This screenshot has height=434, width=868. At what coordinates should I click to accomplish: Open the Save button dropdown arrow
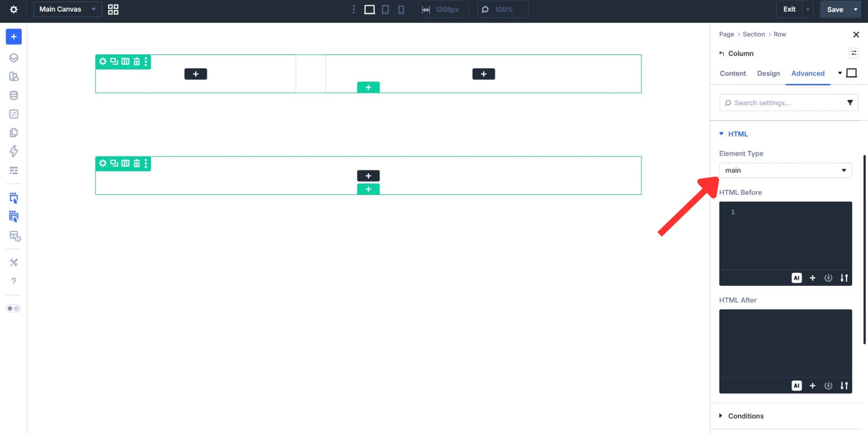point(855,9)
